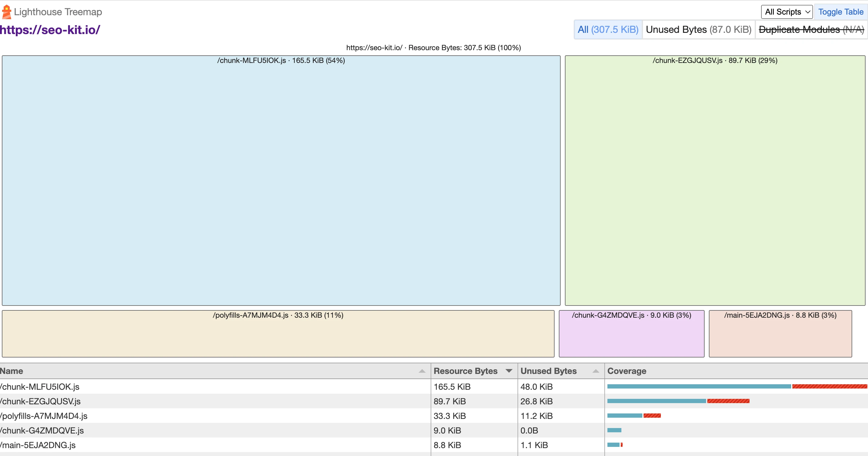Screen dimensions: 868x456
Task: Select the main-5EJA2DNG.js treemap block
Action: pyautogui.click(x=781, y=333)
